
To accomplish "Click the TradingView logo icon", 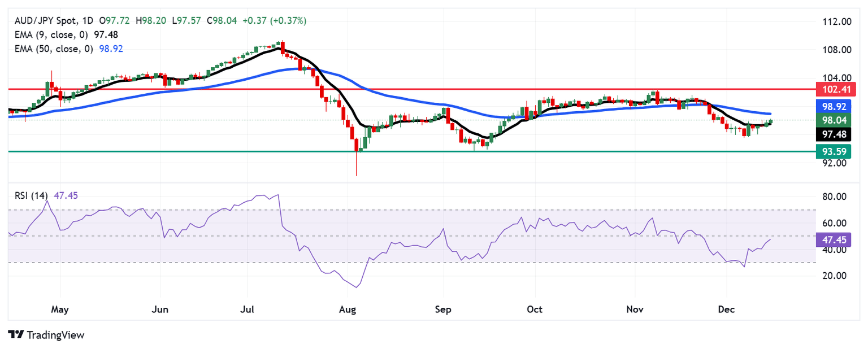I will click(x=16, y=334).
